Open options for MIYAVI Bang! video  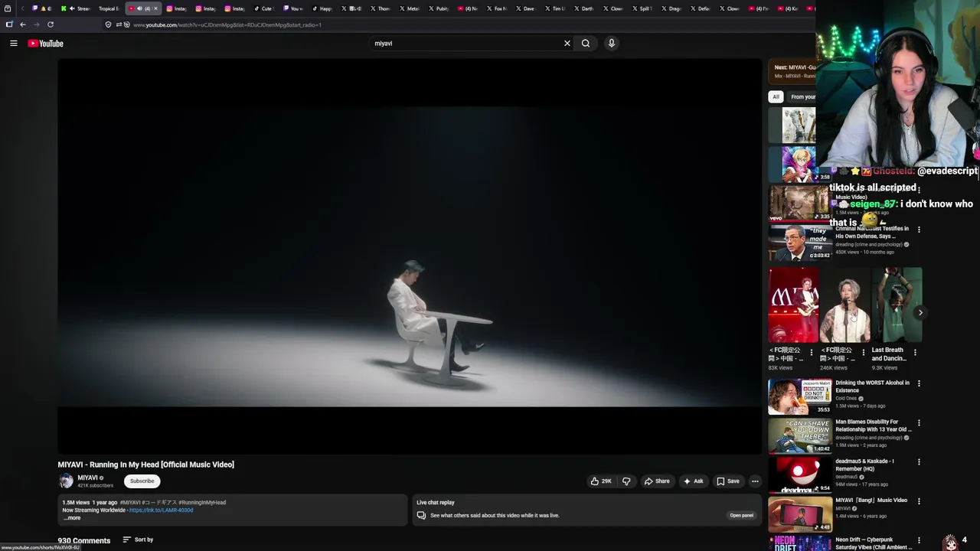pos(919,501)
